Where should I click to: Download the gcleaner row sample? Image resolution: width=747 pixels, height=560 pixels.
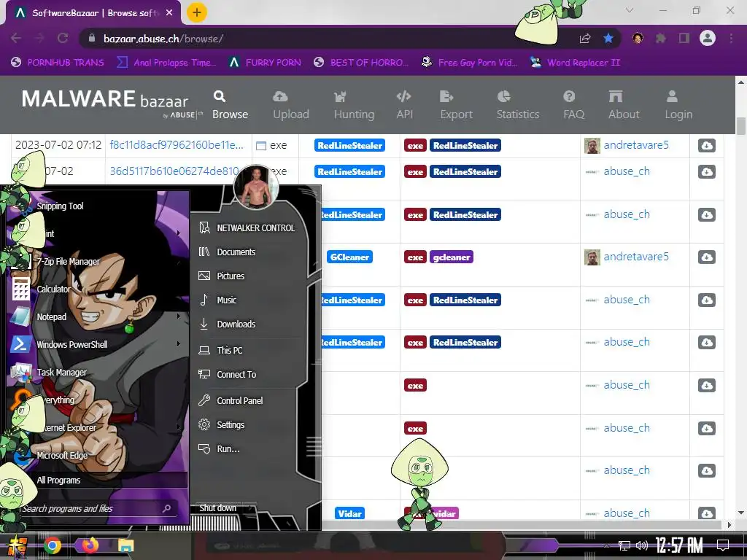pyautogui.click(x=706, y=257)
